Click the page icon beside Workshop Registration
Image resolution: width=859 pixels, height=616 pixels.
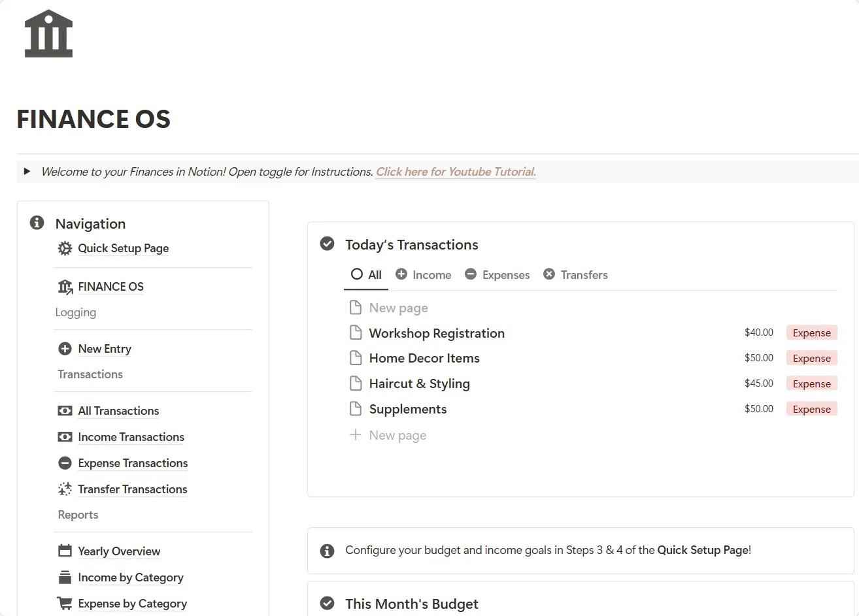pos(356,332)
